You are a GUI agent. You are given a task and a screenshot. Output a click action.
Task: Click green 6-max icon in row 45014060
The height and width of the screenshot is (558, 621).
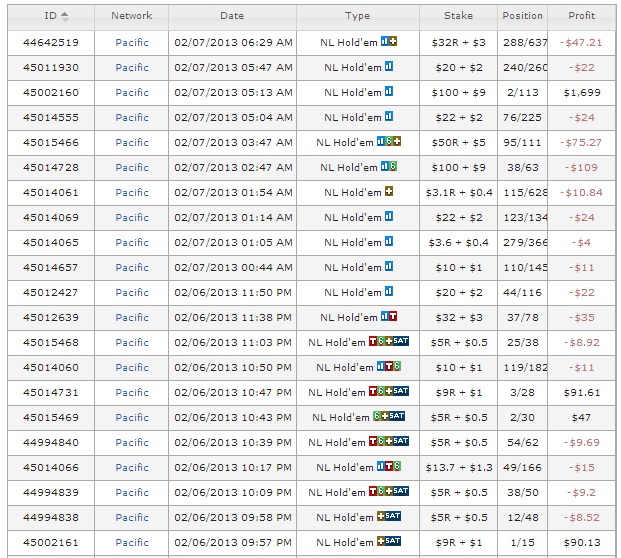coord(397,367)
